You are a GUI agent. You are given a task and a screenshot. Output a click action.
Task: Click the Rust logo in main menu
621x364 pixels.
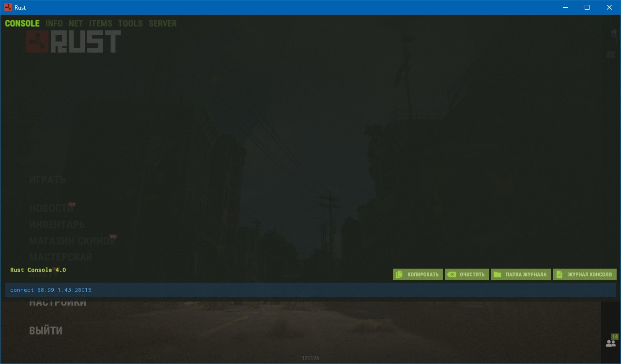point(73,42)
